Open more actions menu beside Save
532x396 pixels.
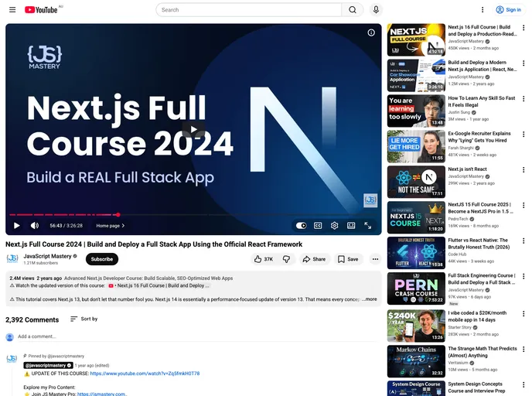pos(376,259)
